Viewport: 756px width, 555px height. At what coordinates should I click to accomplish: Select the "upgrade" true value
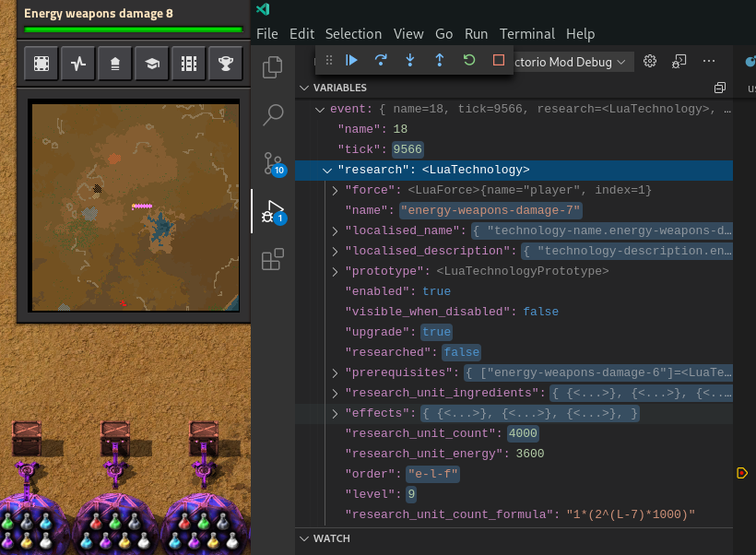pyautogui.click(x=436, y=332)
